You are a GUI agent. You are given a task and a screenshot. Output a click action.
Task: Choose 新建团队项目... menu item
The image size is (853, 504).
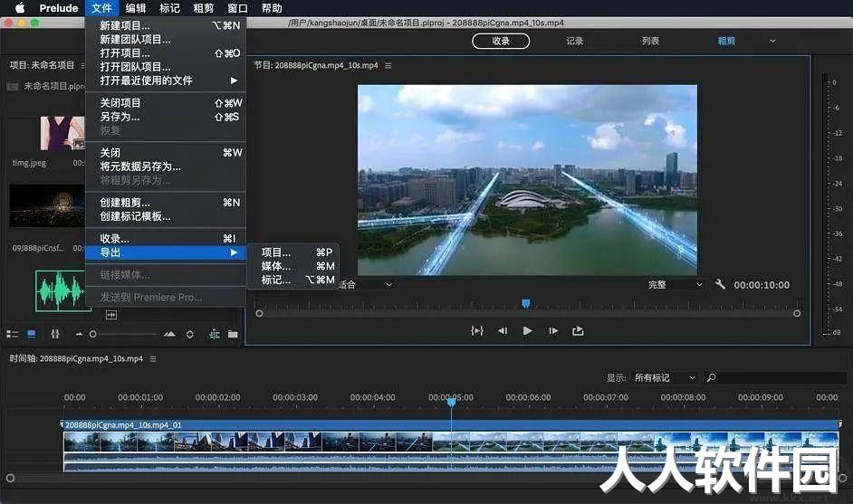166,39
